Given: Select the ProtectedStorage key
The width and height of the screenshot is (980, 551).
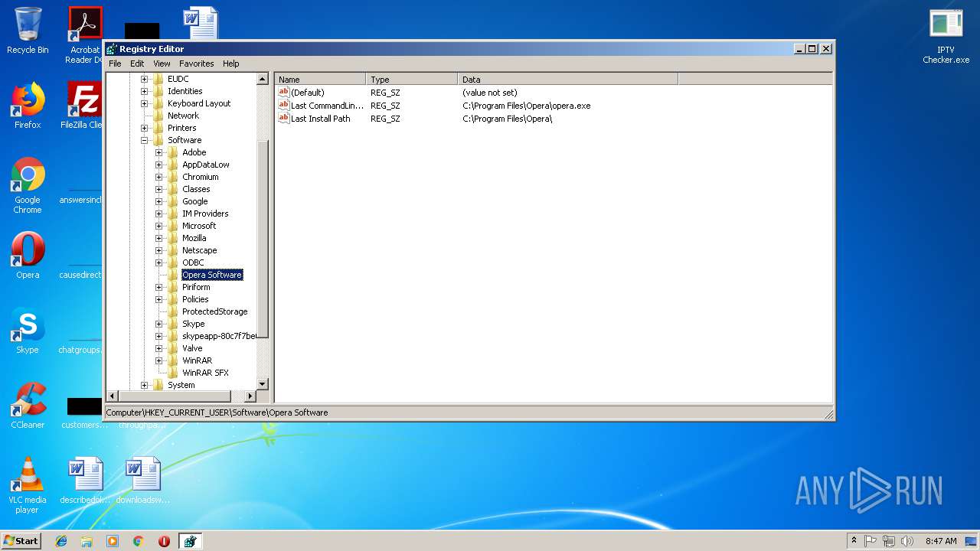Looking at the screenshot, I should [215, 311].
